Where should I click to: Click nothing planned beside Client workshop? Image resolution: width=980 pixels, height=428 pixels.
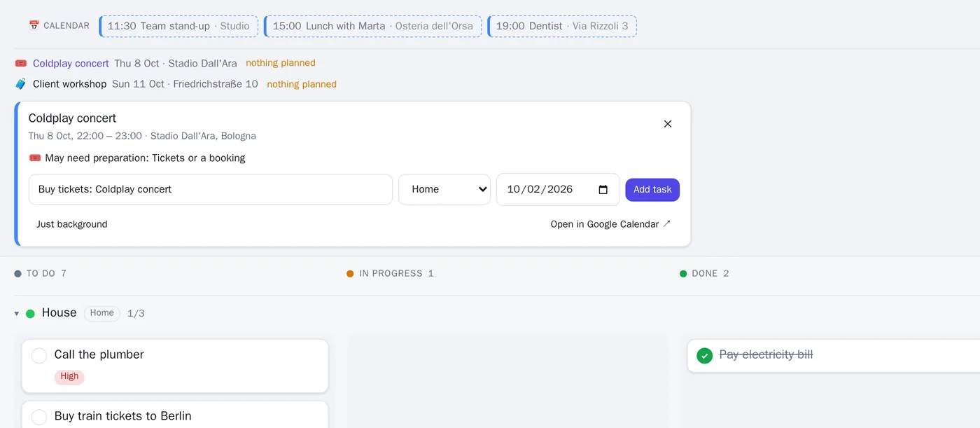pos(302,84)
